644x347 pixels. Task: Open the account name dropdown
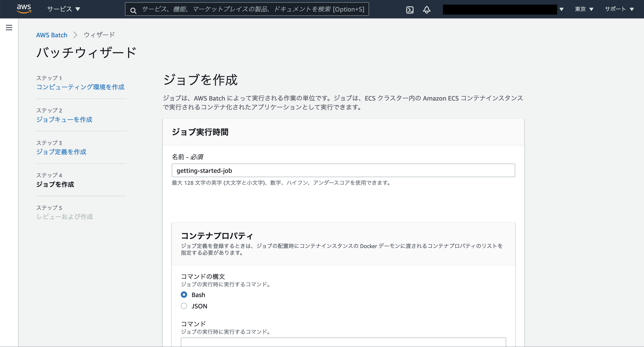coord(503,9)
